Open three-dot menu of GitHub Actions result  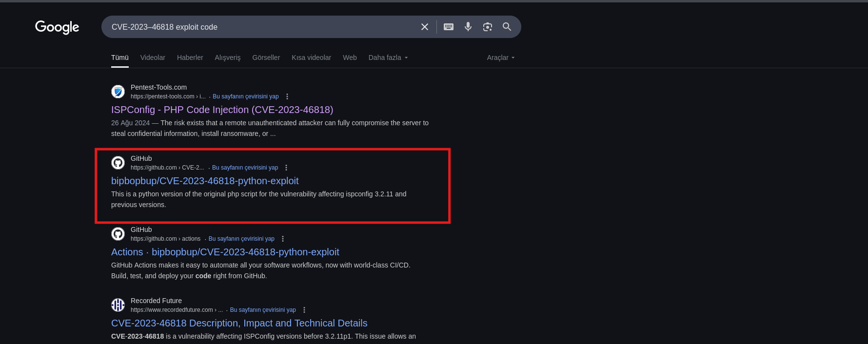coord(283,239)
